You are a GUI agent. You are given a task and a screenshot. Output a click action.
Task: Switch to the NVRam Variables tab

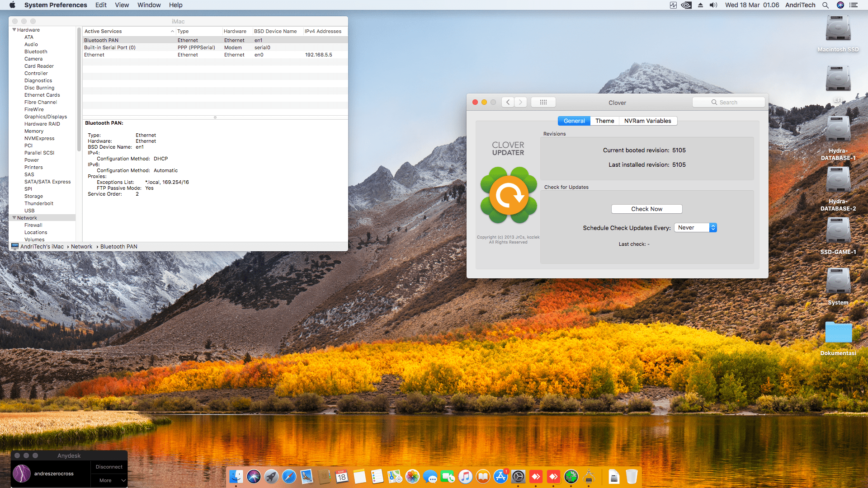(647, 121)
